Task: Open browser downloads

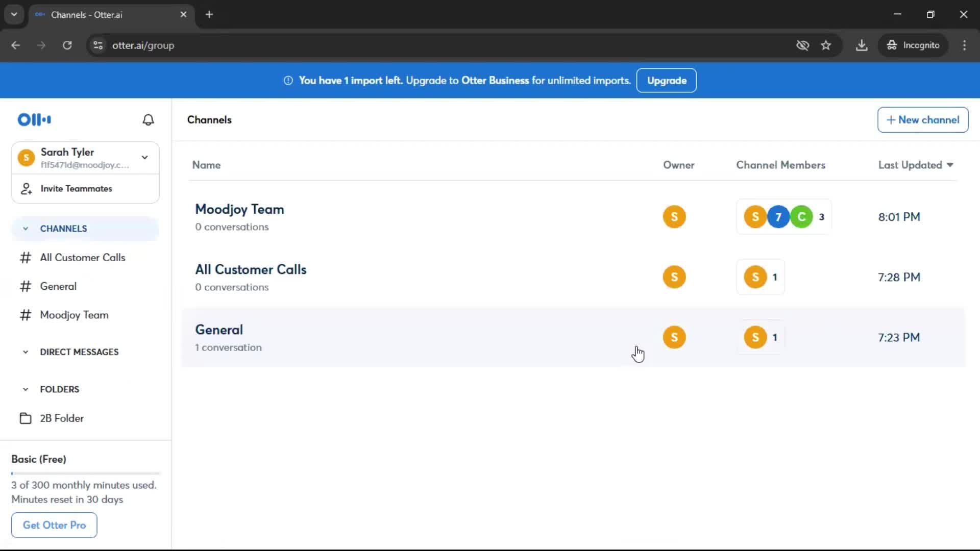Action: point(862,45)
